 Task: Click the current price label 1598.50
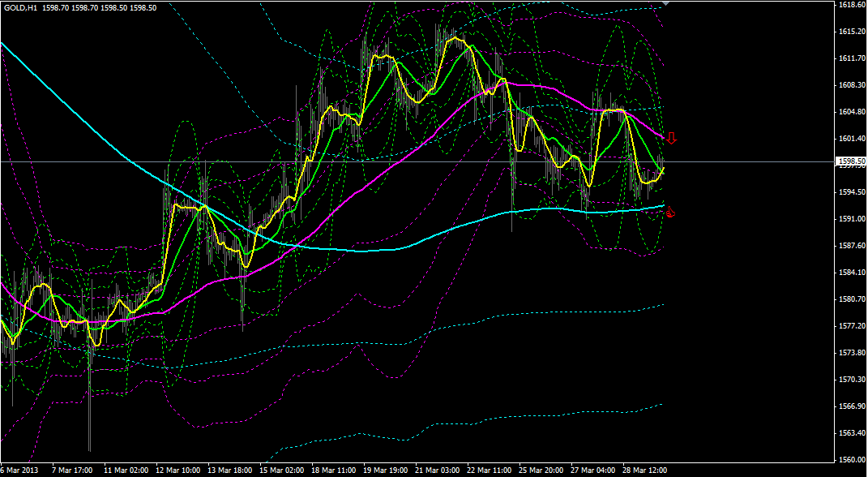(852, 161)
